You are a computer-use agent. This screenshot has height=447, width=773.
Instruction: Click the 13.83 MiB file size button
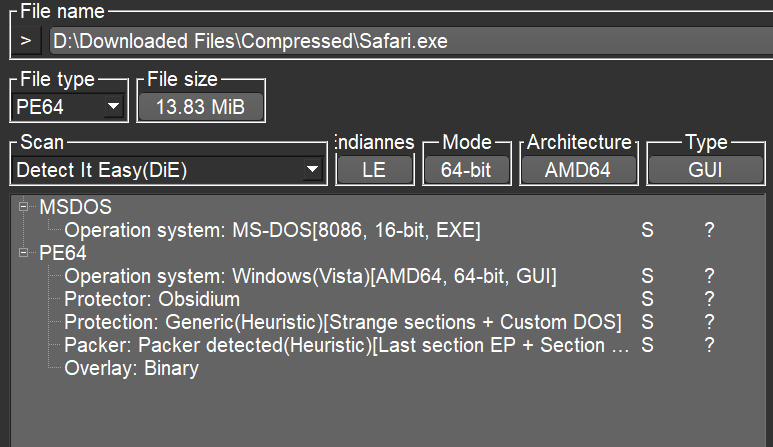[x=201, y=107]
